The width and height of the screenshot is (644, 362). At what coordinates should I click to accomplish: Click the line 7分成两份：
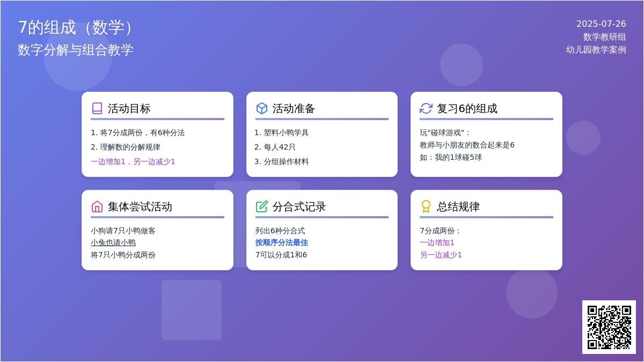tap(441, 231)
